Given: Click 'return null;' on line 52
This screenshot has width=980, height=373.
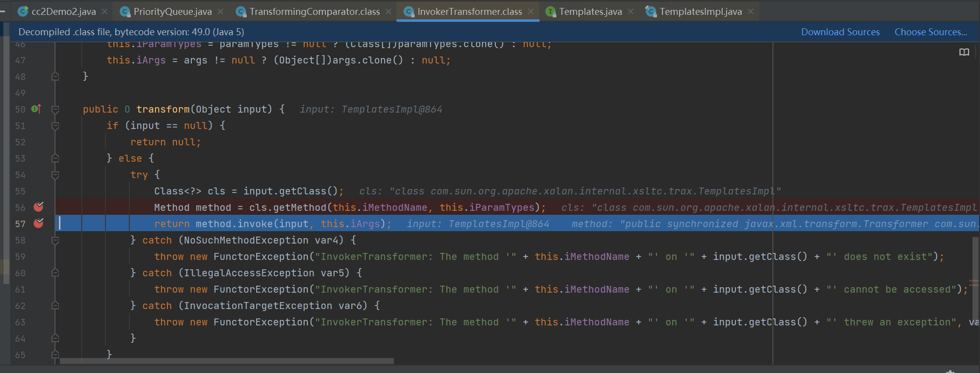Looking at the screenshot, I should [166, 142].
